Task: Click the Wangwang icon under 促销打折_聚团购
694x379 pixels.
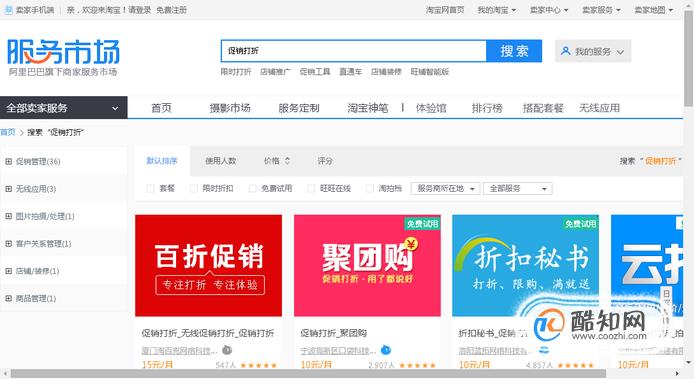Action: (386, 350)
